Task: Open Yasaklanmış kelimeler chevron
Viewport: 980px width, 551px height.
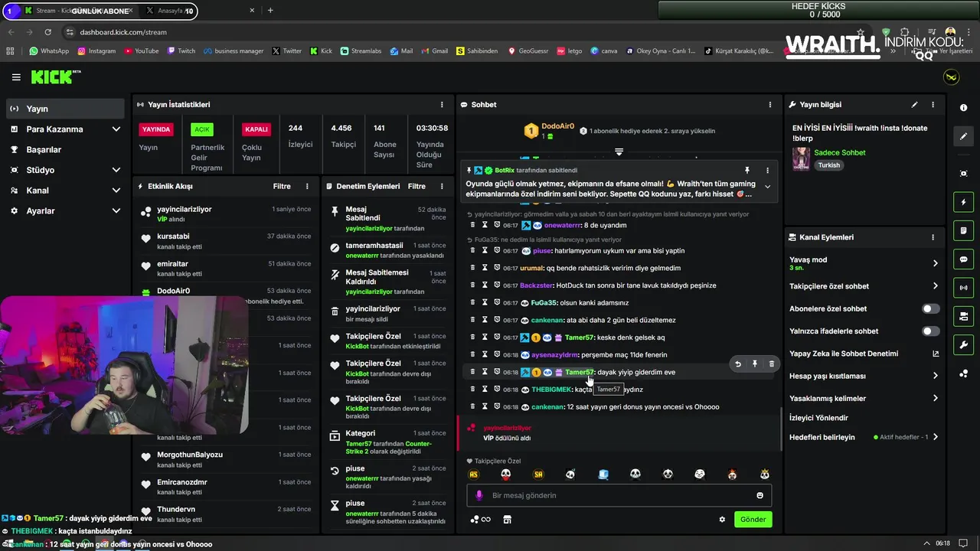Action: pyautogui.click(x=935, y=398)
